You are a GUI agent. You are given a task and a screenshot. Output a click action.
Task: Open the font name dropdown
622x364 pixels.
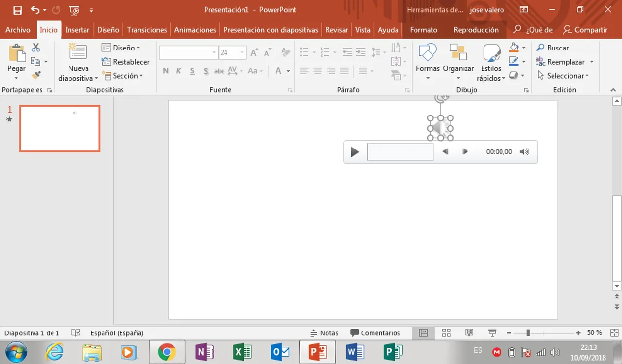[214, 52]
